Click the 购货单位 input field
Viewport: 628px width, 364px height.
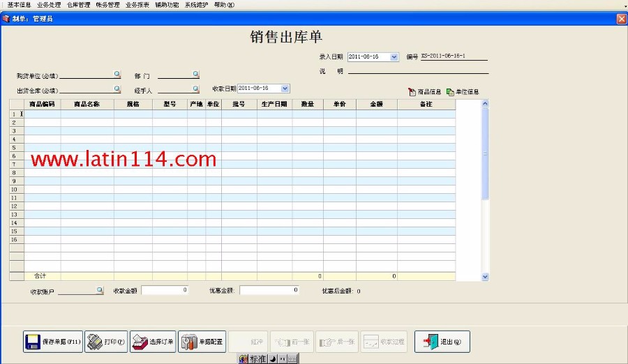(x=87, y=75)
